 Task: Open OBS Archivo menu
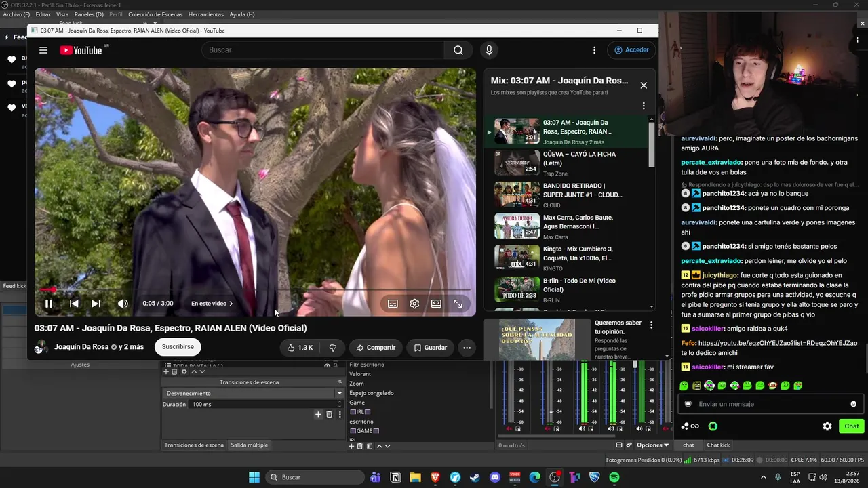click(x=17, y=14)
